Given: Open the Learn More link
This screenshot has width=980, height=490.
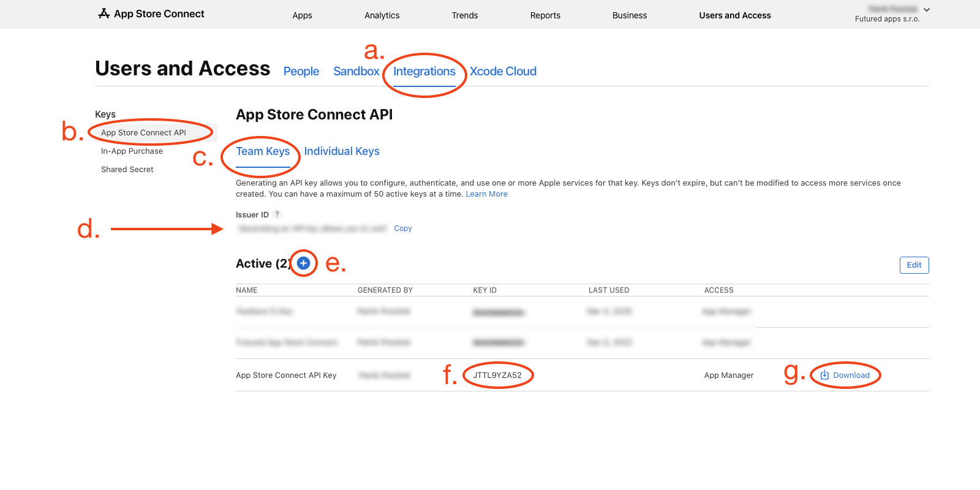Looking at the screenshot, I should 486,194.
